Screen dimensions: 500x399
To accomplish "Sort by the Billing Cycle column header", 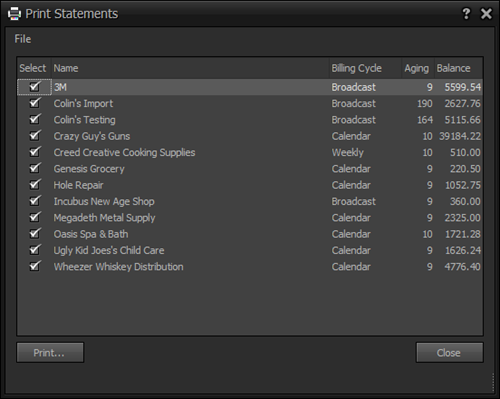I will [x=366, y=68].
